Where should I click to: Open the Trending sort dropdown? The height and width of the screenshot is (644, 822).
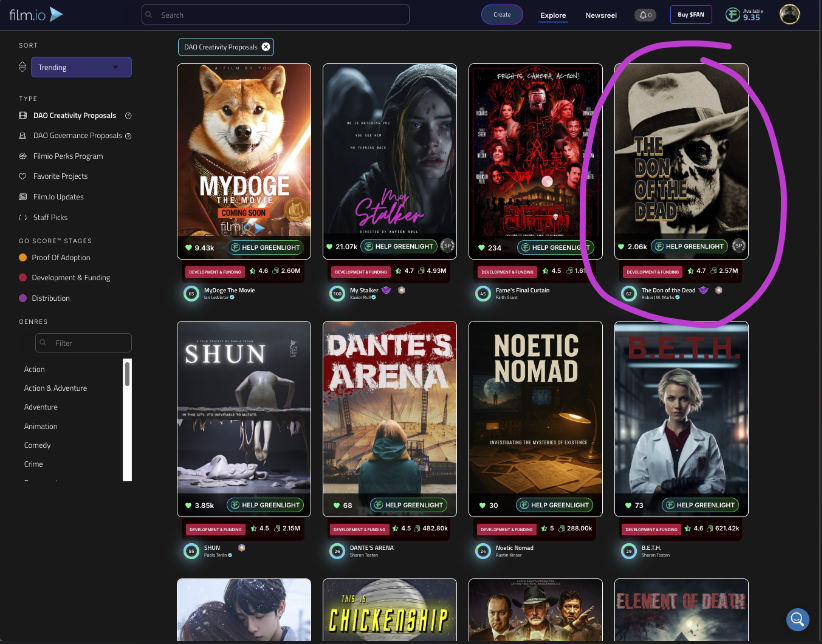point(81,67)
